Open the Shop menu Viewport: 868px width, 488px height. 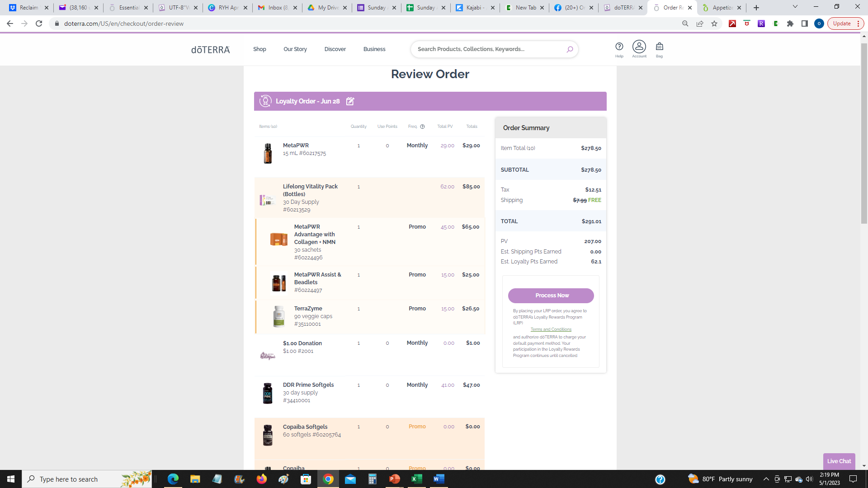click(x=259, y=49)
